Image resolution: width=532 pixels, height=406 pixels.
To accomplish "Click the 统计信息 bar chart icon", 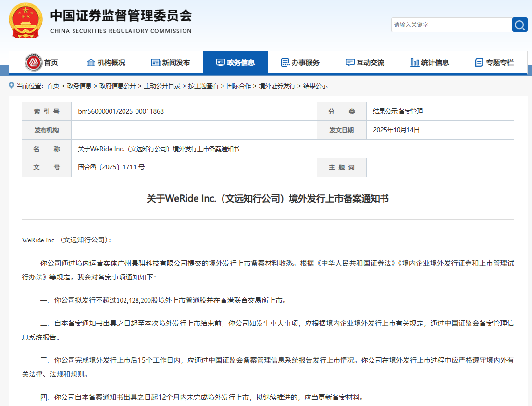I will [x=415, y=63].
